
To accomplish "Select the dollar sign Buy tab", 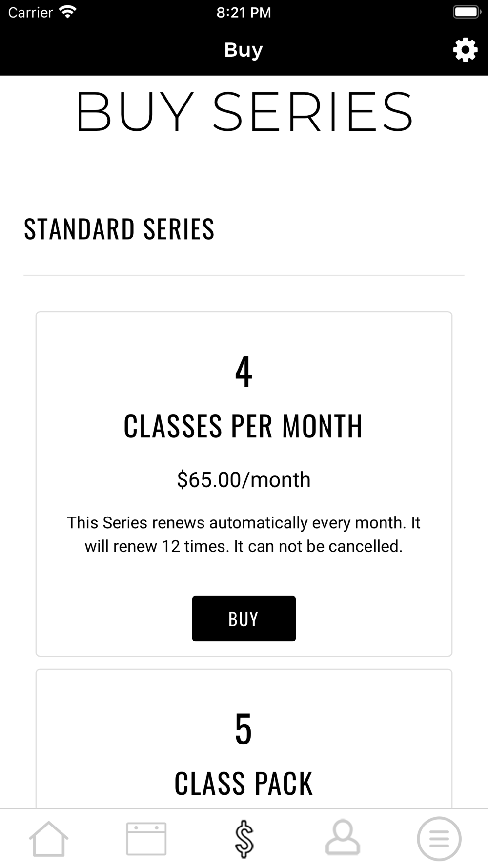I will 244,839.
